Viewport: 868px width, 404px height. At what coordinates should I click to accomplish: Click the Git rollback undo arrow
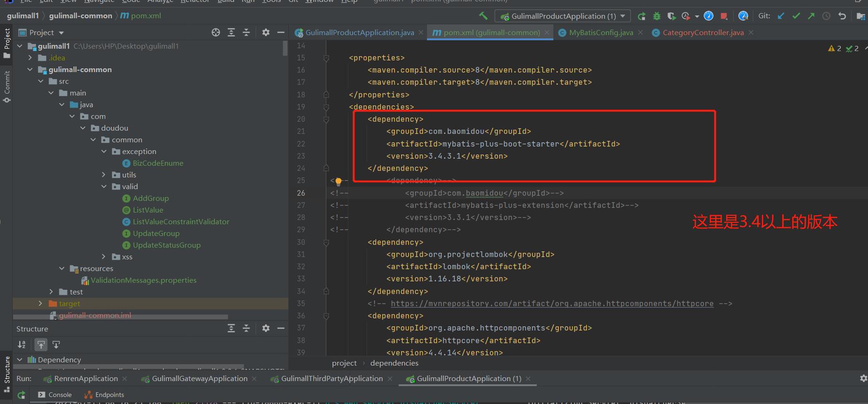pyautogui.click(x=842, y=16)
